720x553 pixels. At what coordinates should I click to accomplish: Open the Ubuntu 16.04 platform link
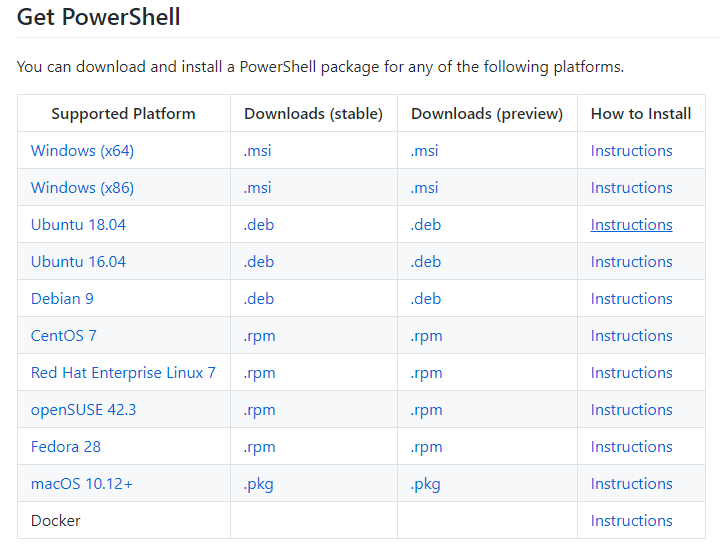(78, 261)
